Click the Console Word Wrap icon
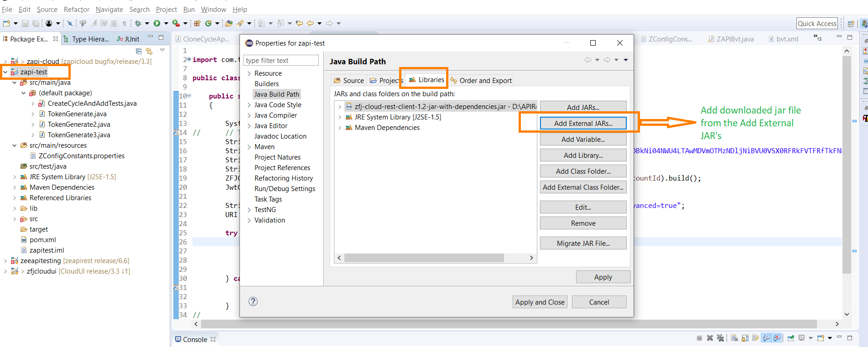The width and height of the screenshot is (868, 347). click(756, 338)
